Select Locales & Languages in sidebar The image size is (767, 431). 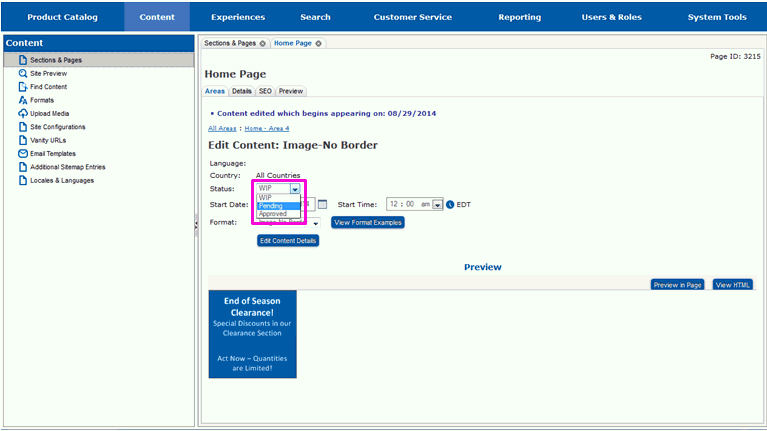point(62,180)
